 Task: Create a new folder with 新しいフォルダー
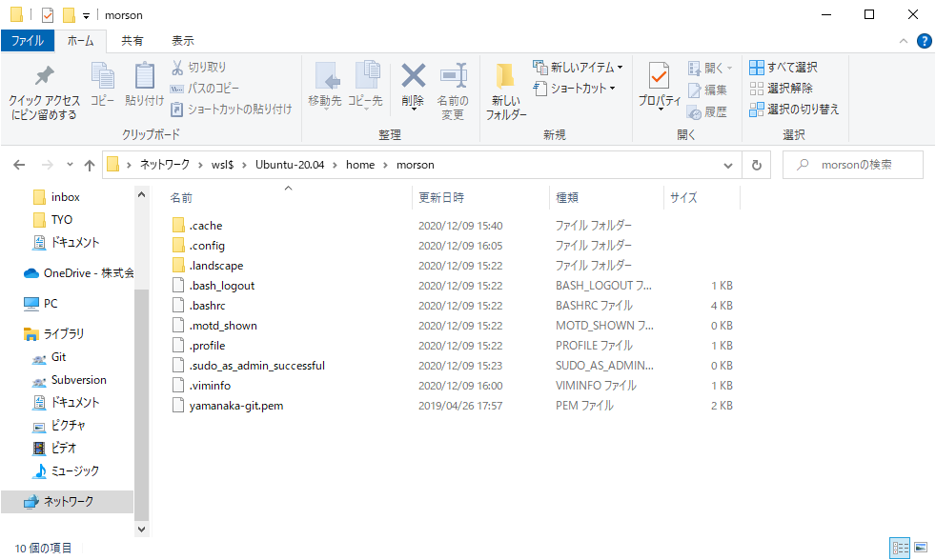click(x=505, y=92)
